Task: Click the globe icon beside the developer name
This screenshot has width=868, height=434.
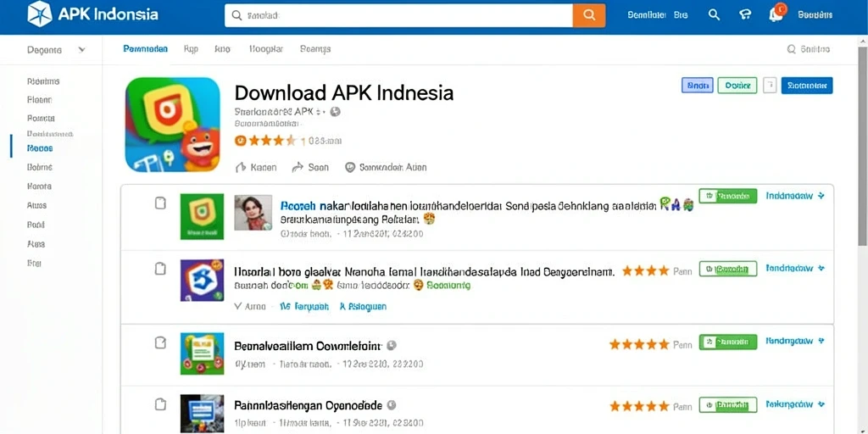Action: pos(335,112)
